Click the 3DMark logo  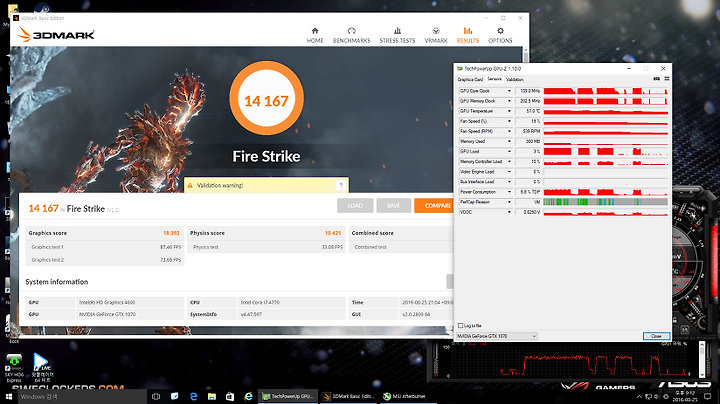(56, 34)
